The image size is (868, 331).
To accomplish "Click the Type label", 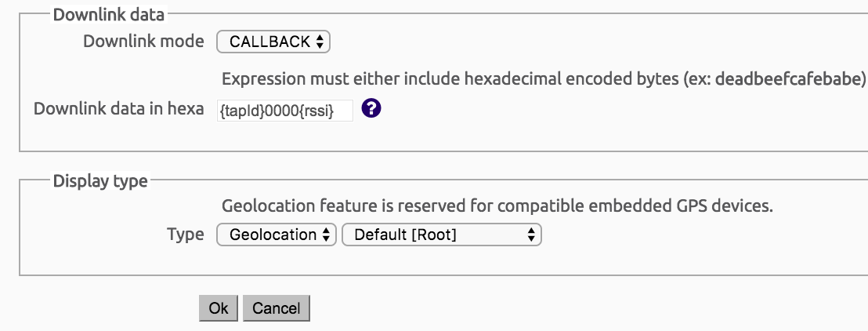I will click(186, 234).
